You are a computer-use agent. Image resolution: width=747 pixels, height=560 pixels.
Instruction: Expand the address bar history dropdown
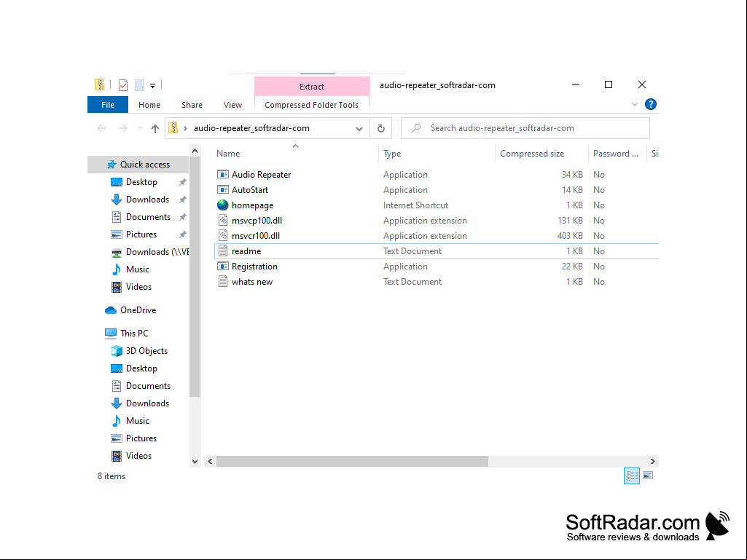(359, 129)
